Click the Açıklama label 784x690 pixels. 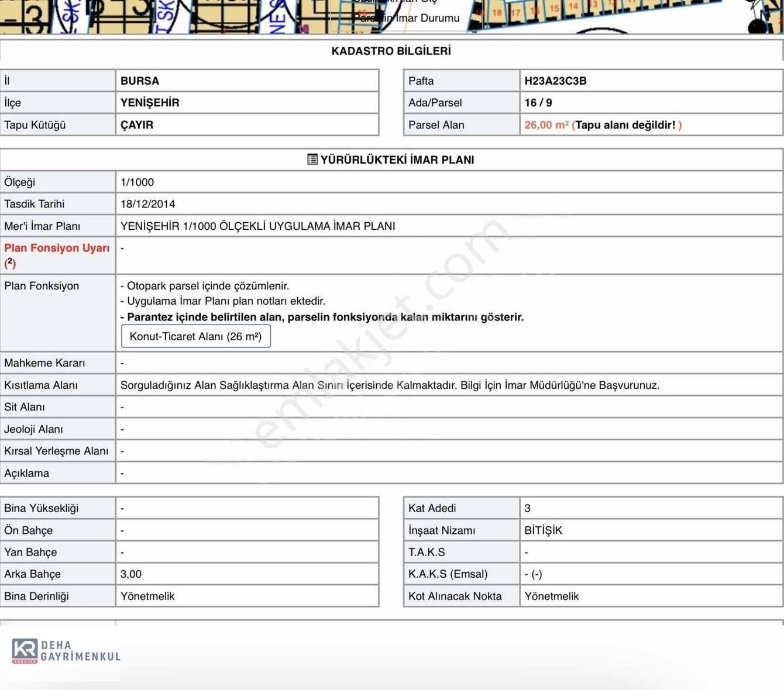[x=26, y=473]
